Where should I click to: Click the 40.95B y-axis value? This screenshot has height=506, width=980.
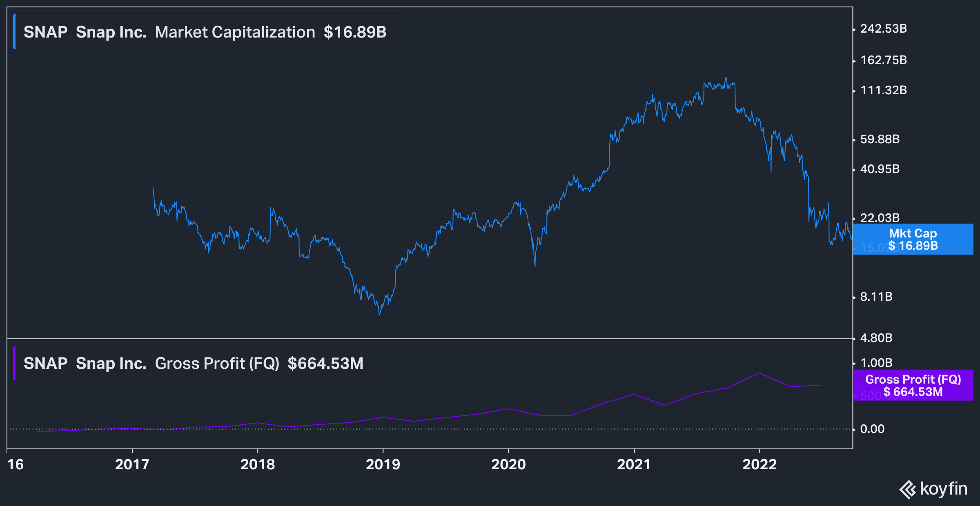880,169
